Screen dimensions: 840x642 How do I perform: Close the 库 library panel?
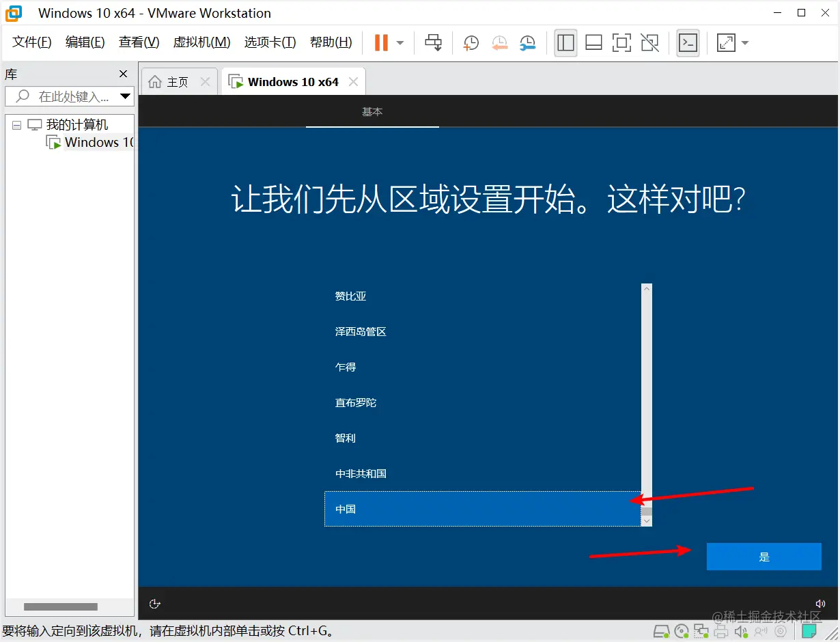123,74
